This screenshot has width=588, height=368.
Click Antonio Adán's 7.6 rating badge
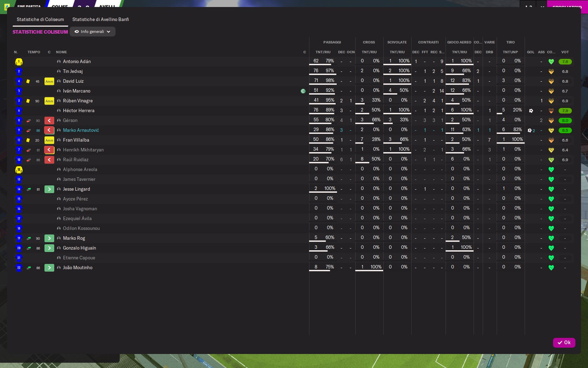tap(565, 62)
